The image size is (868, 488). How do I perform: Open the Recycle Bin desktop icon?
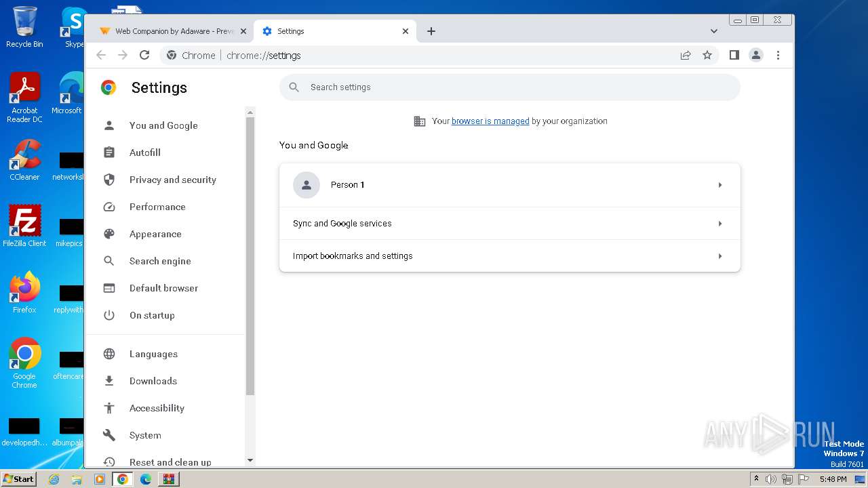coord(24,27)
